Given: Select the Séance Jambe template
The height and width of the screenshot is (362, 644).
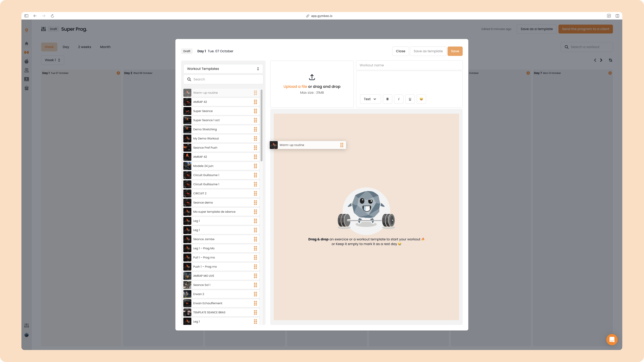Looking at the screenshot, I should [x=221, y=239].
